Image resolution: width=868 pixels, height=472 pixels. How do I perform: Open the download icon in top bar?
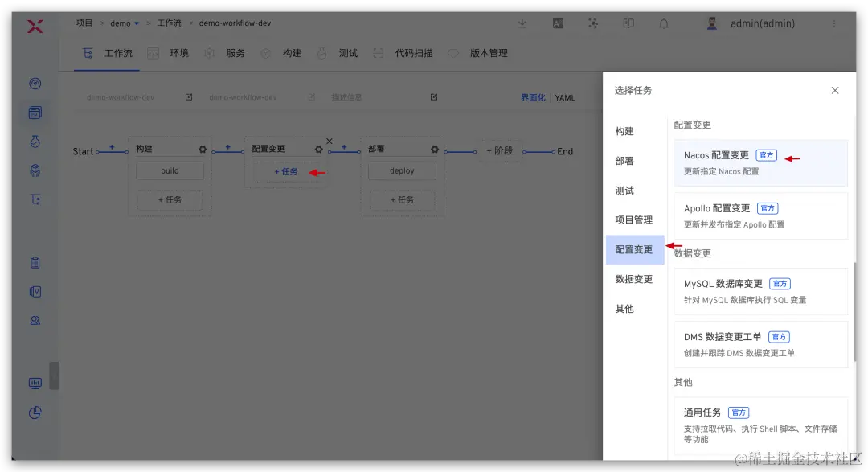point(522,23)
